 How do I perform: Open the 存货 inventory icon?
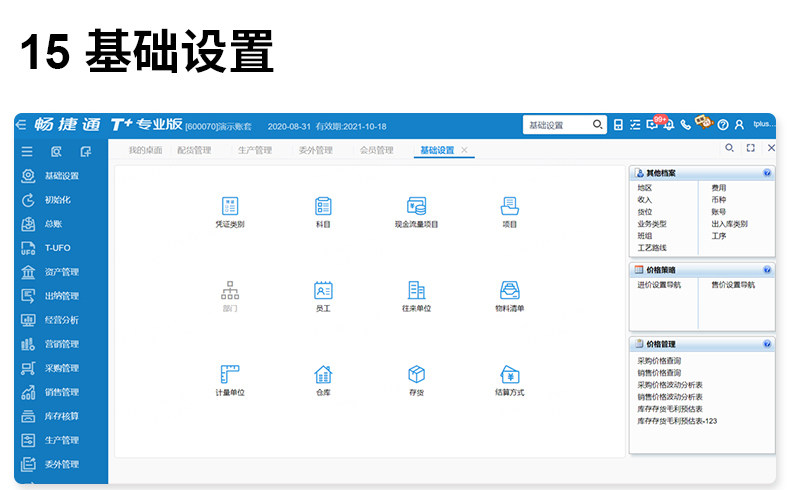click(x=416, y=374)
